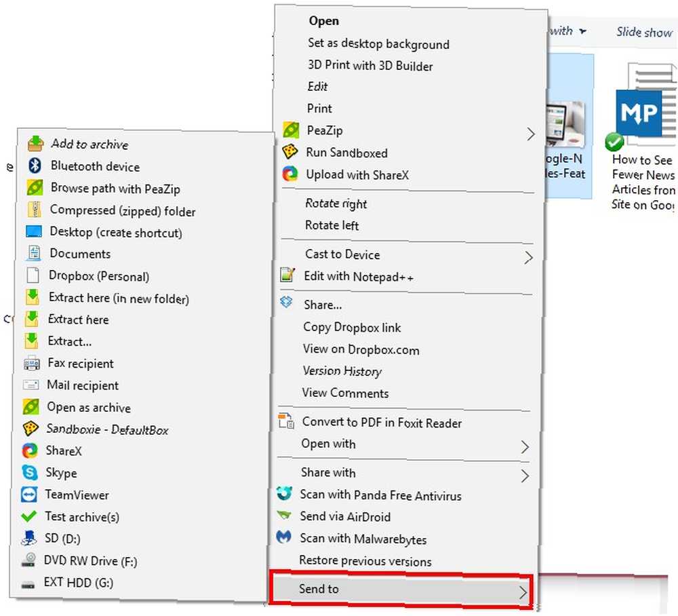Open the 'with' dropdown arrow in Explorer toolbar
This screenshot has width=678, height=616.
(x=582, y=31)
